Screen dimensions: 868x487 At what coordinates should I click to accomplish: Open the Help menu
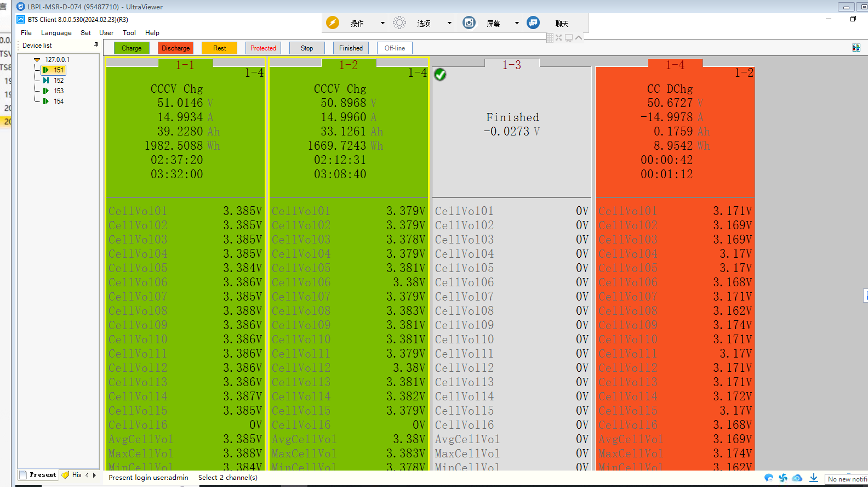(152, 33)
